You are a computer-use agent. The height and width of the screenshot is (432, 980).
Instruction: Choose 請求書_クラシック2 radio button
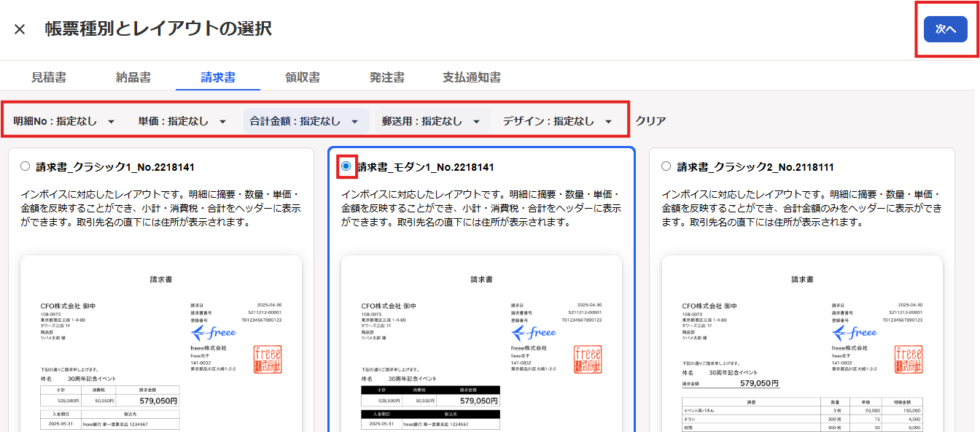click(666, 166)
